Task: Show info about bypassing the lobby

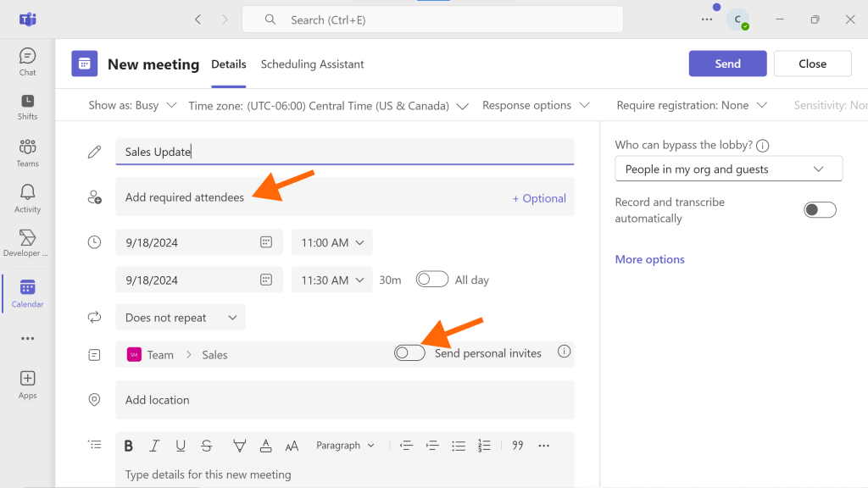Action: 763,146
